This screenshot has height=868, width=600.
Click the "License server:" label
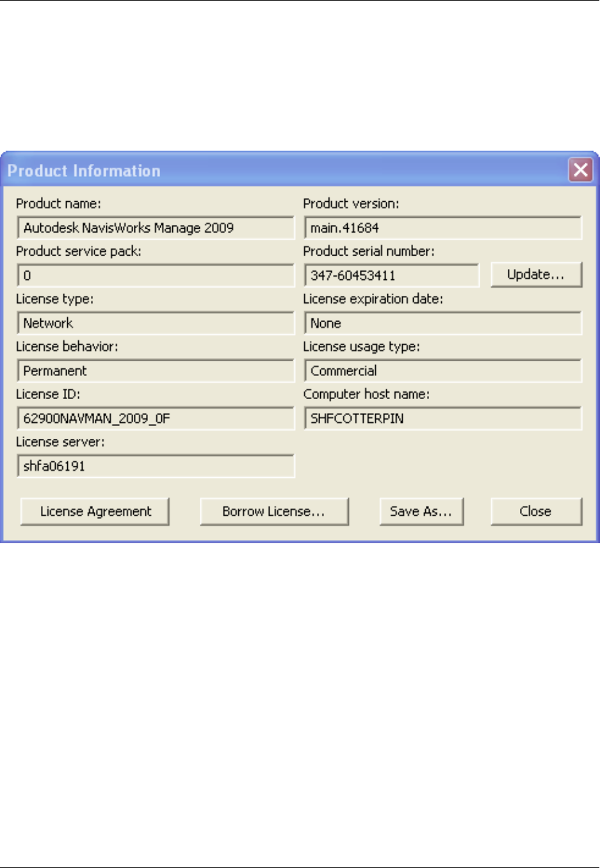[x=60, y=442]
